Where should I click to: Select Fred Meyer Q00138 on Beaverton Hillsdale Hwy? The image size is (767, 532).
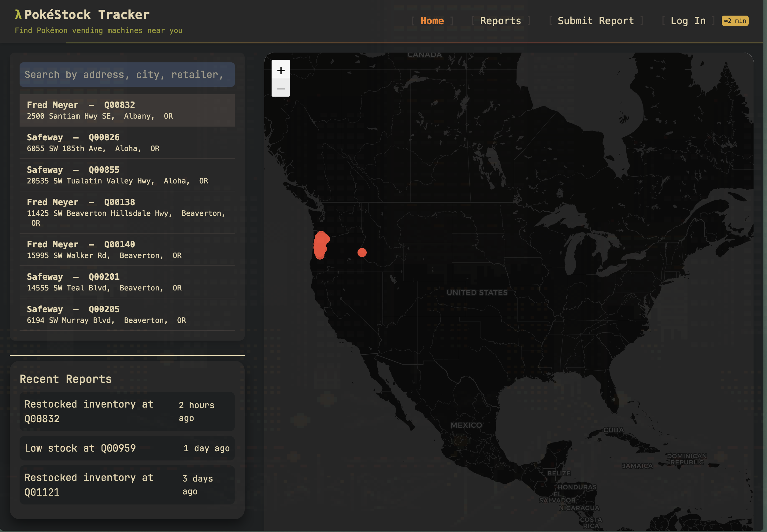127,212
